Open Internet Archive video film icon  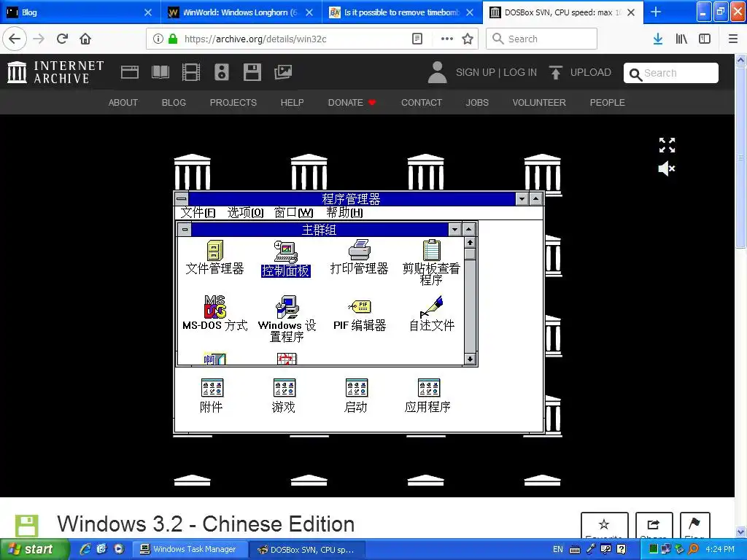(x=190, y=72)
